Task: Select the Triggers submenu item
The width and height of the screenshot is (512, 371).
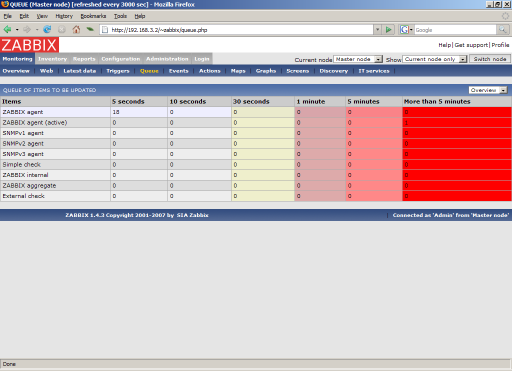Action: point(118,71)
